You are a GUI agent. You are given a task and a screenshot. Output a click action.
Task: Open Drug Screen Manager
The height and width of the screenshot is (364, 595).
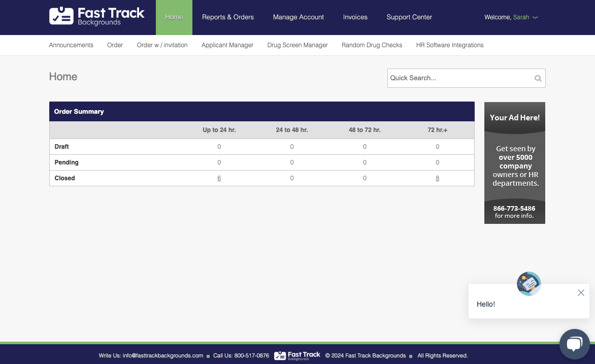(x=297, y=45)
